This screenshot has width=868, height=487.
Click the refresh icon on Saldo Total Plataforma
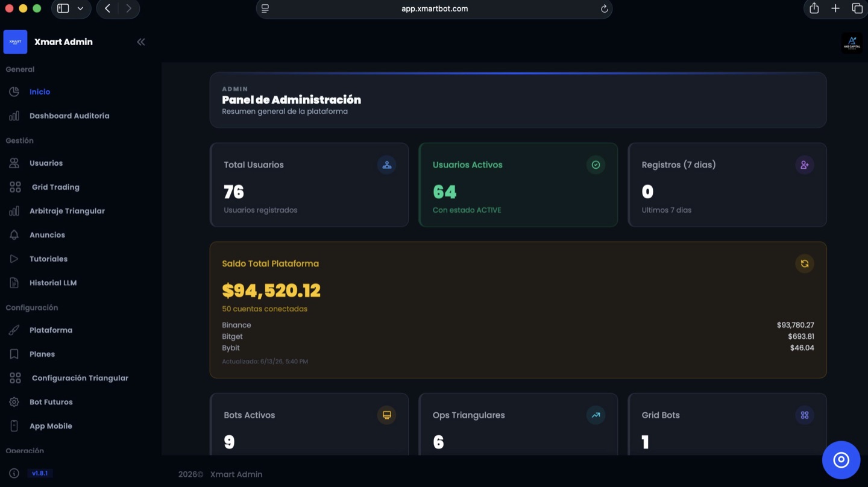804,263
